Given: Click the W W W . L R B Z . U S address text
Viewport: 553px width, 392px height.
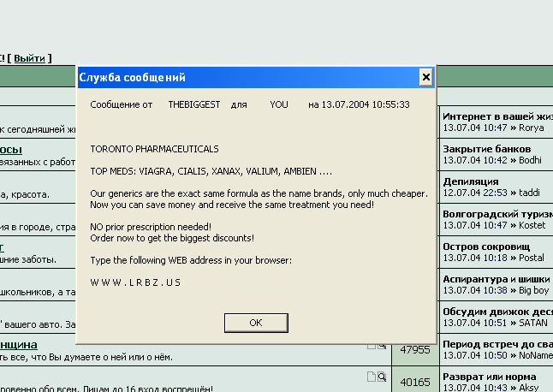Looking at the screenshot, I should [135, 282].
